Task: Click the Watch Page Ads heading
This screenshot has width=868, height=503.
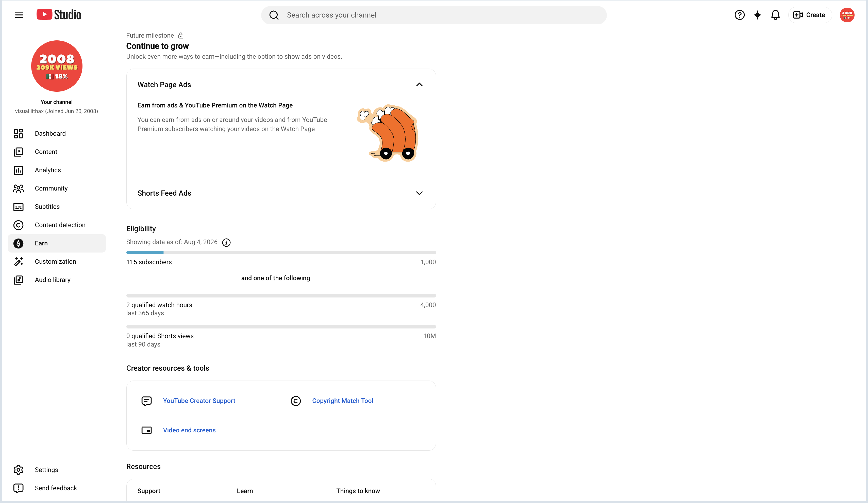Action: [164, 84]
